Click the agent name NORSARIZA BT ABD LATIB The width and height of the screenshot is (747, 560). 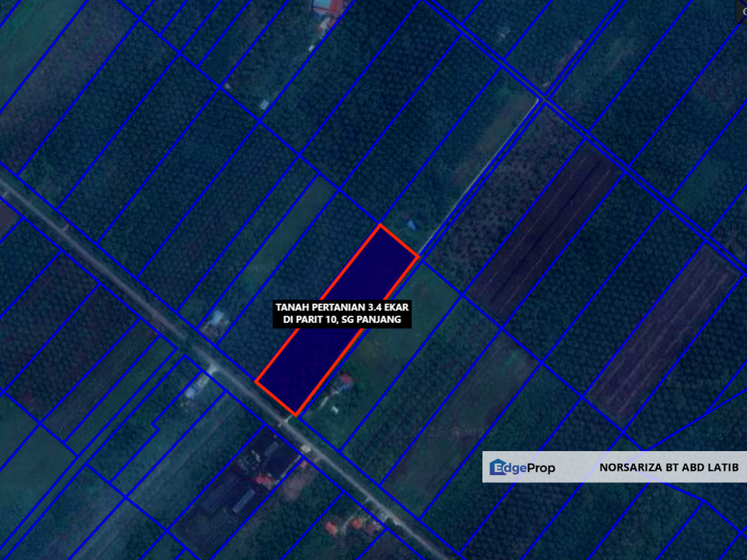click(669, 467)
